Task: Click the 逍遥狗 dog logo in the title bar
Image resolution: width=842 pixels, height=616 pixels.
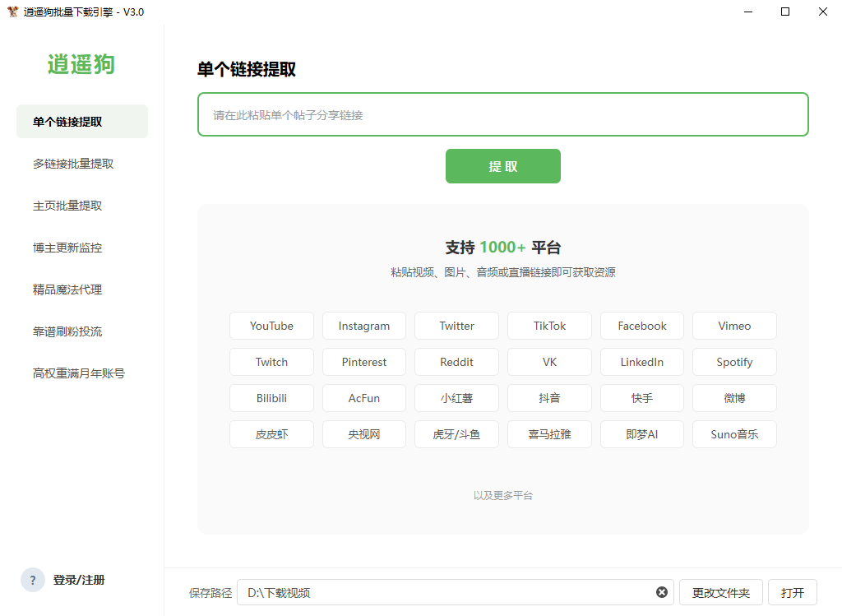Action: [x=12, y=12]
